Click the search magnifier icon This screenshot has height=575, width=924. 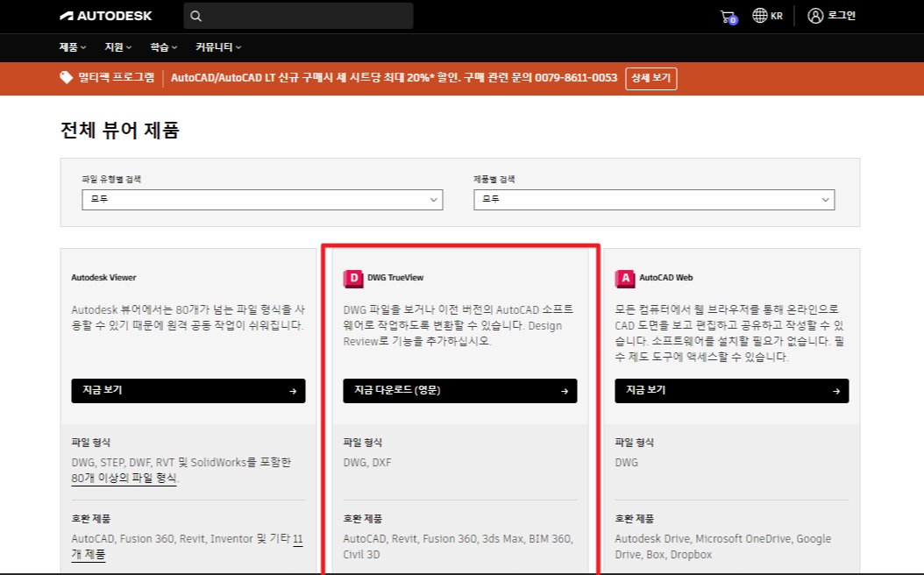pyautogui.click(x=196, y=17)
